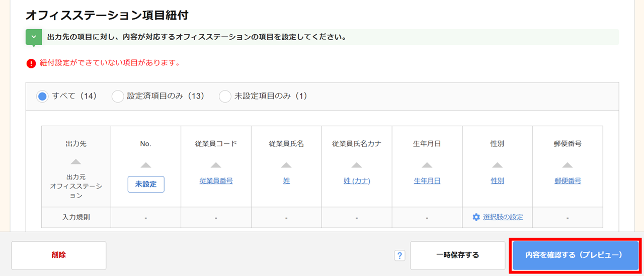This screenshot has width=644, height=276.
Task: Click 内容を確認する（プレビュー） button
Action: coord(576,255)
